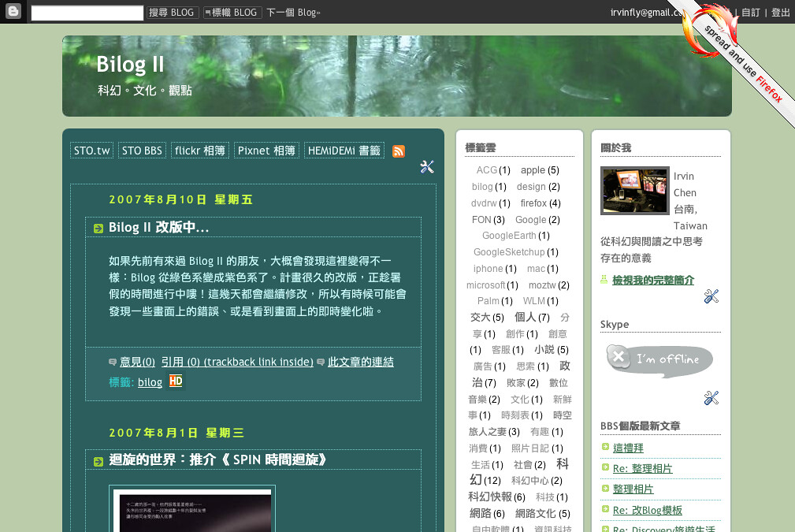This screenshot has width=795, height=532.
Task: Click the wrench icon under Skype badge
Action: click(x=711, y=398)
